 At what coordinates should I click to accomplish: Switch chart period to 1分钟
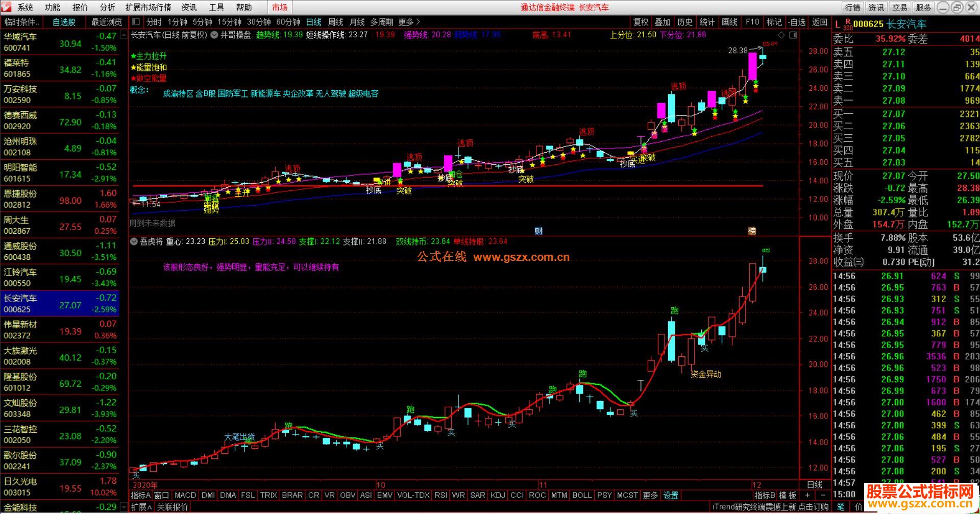(178, 22)
